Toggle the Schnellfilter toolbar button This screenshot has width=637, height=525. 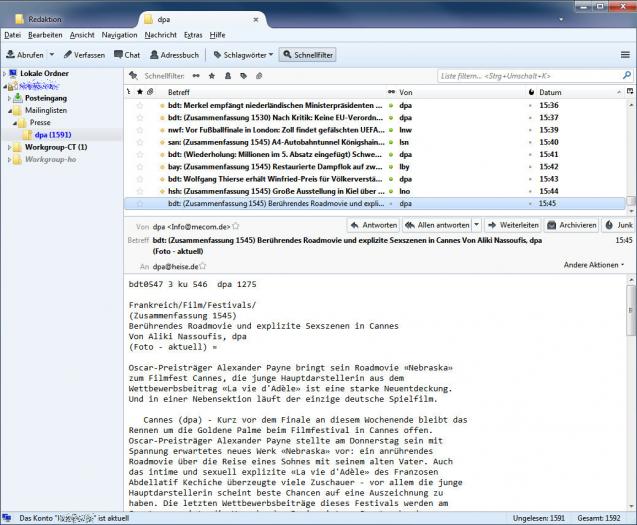(308, 54)
